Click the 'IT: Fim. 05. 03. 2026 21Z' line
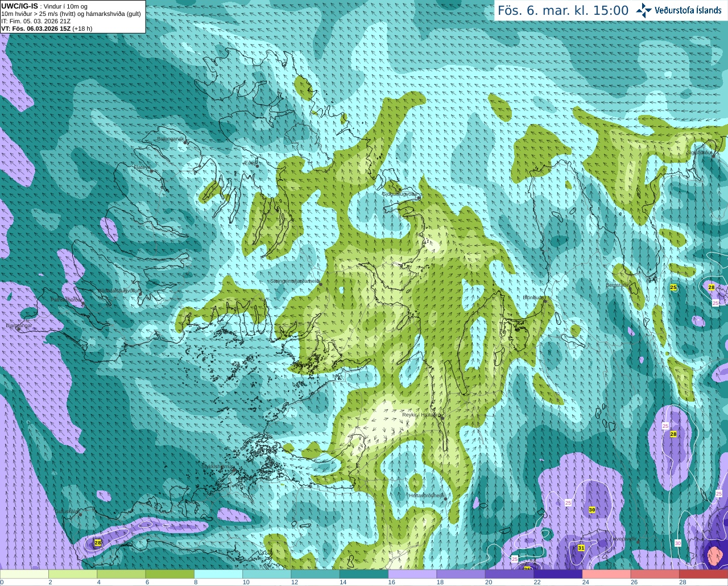 click(x=36, y=21)
